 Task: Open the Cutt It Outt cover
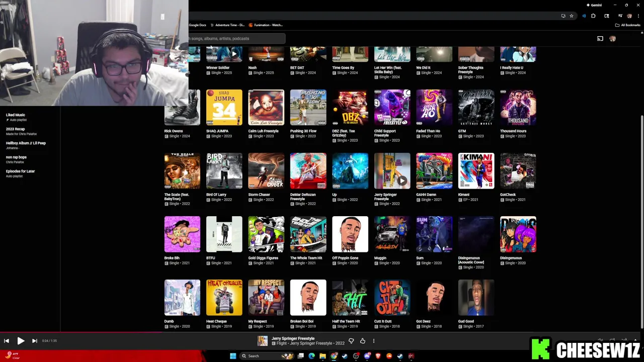tap(392, 298)
